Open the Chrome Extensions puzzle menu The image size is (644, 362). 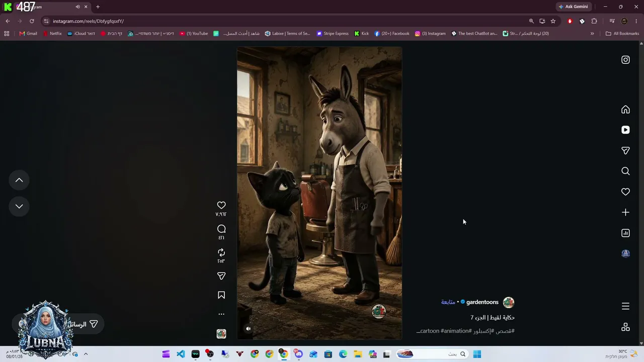(594, 21)
